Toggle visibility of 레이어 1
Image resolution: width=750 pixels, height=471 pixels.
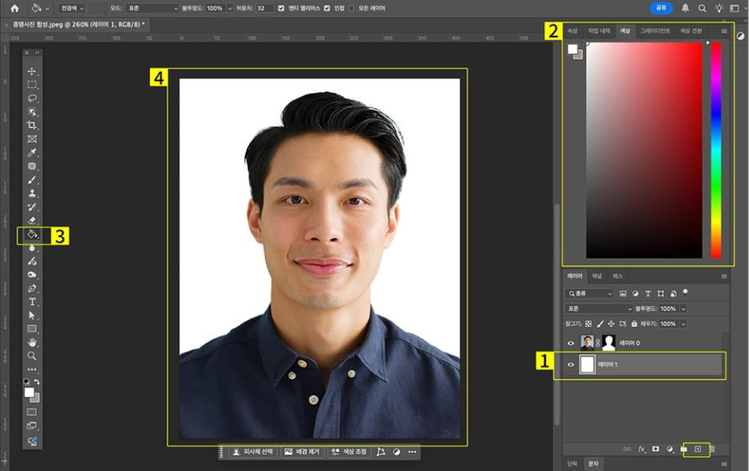coord(571,365)
